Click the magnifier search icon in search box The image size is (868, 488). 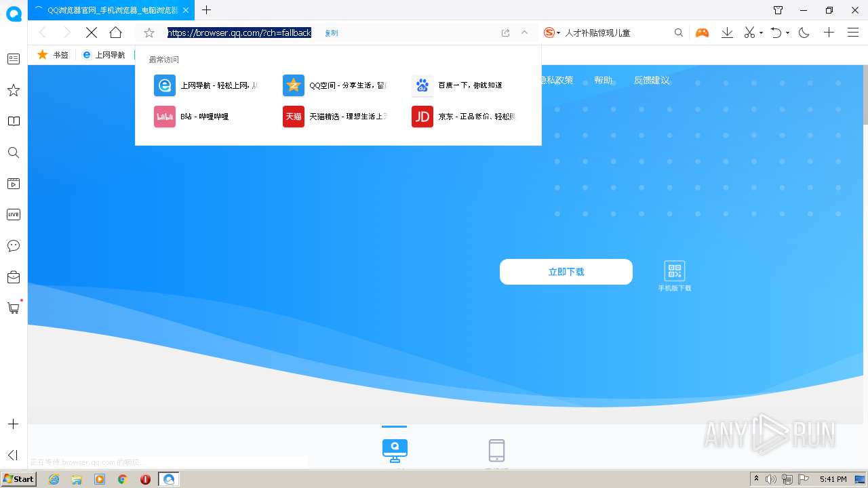(x=678, y=33)
